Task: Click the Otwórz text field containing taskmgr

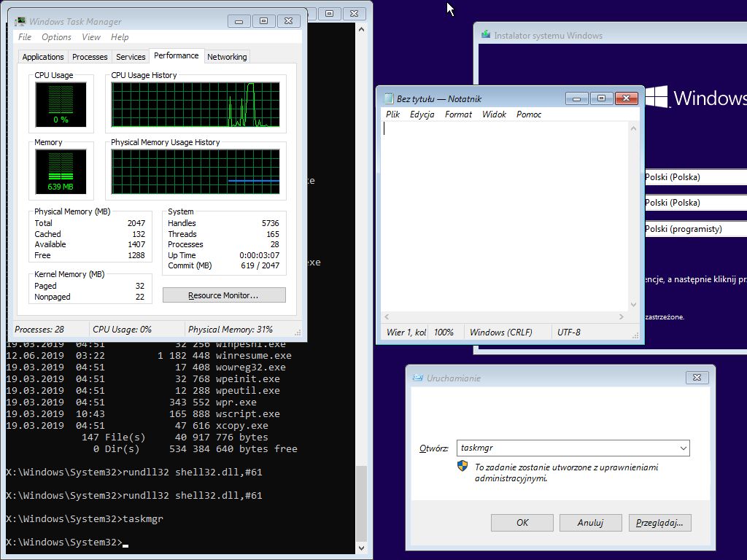Action: pyautogui.click(x=567, y=448)
